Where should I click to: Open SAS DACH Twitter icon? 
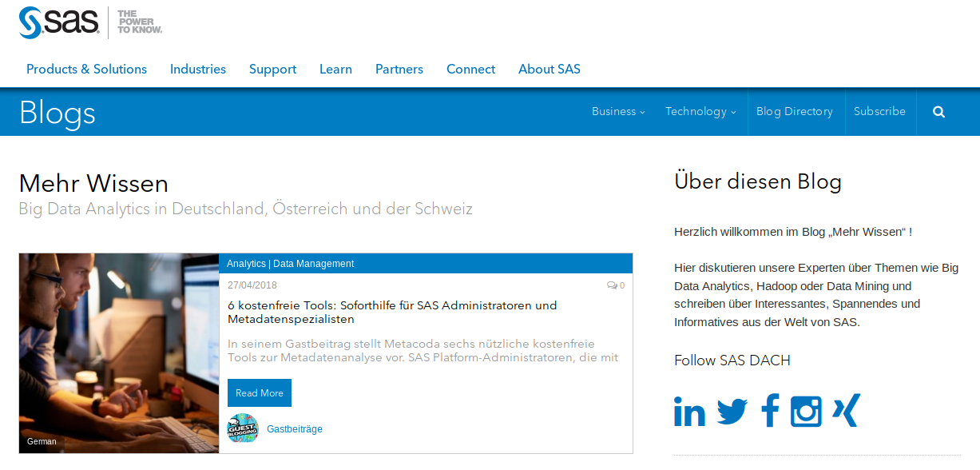tap(732, 412)
